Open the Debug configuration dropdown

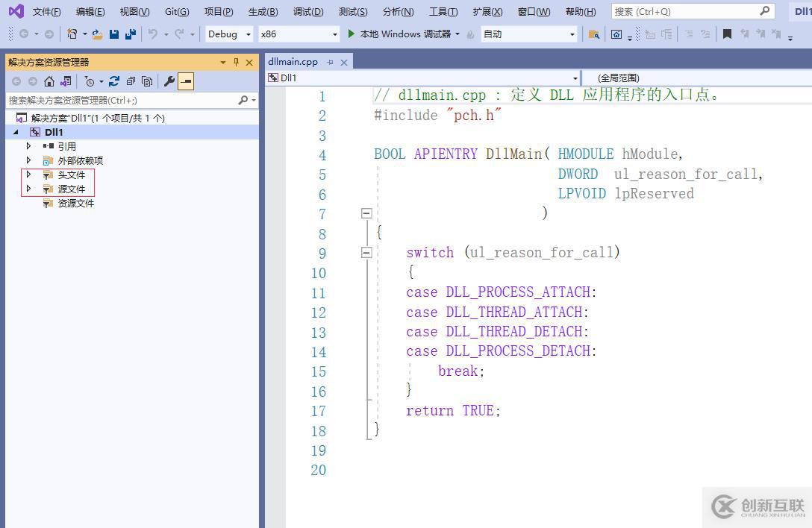coord(230,34)
